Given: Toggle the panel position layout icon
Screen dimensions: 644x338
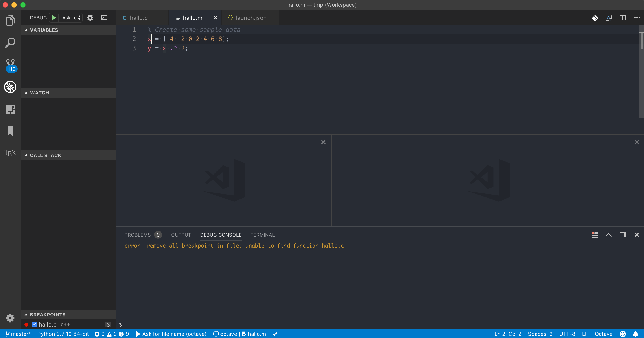Looking at the screenshot, I should [x=623, y=235].
